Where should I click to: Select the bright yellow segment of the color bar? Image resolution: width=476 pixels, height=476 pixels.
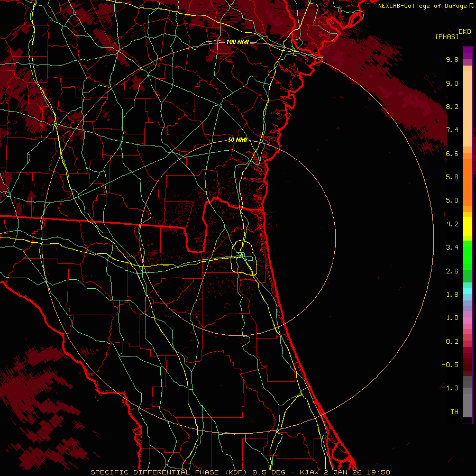point(467,226)
